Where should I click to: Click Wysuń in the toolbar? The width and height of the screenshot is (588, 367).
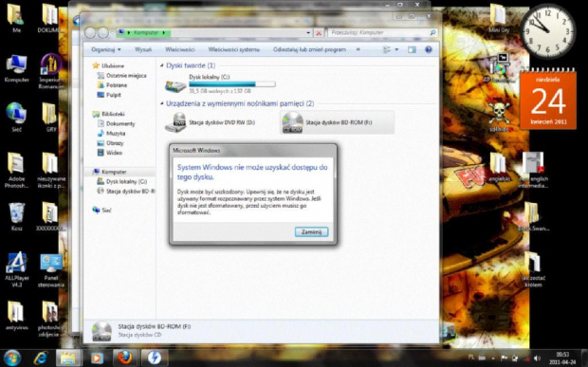click(143, 49)
